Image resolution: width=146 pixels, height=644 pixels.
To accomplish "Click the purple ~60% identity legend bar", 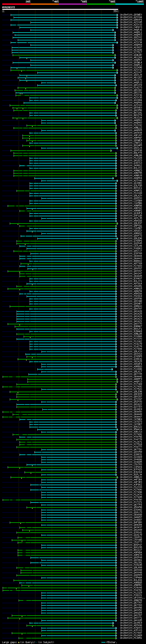I will (73, 4).
